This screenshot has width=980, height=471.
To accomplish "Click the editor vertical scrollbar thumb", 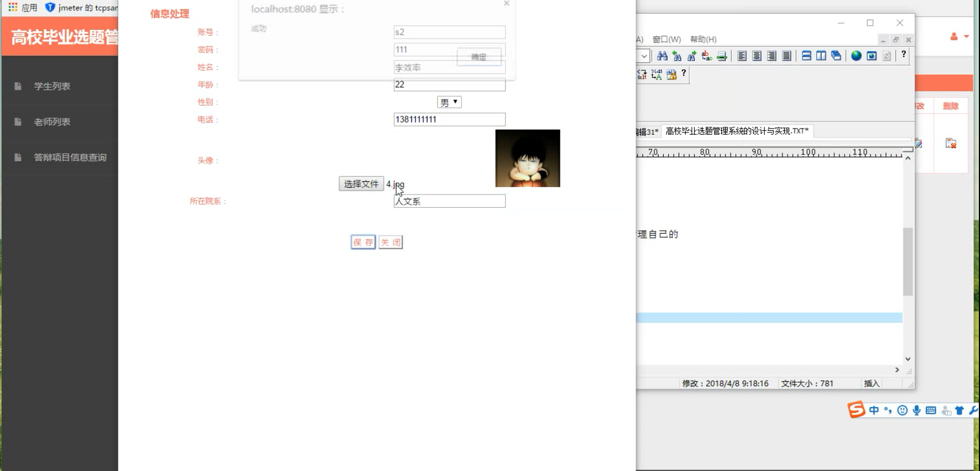I will click(x=908, y=262).
